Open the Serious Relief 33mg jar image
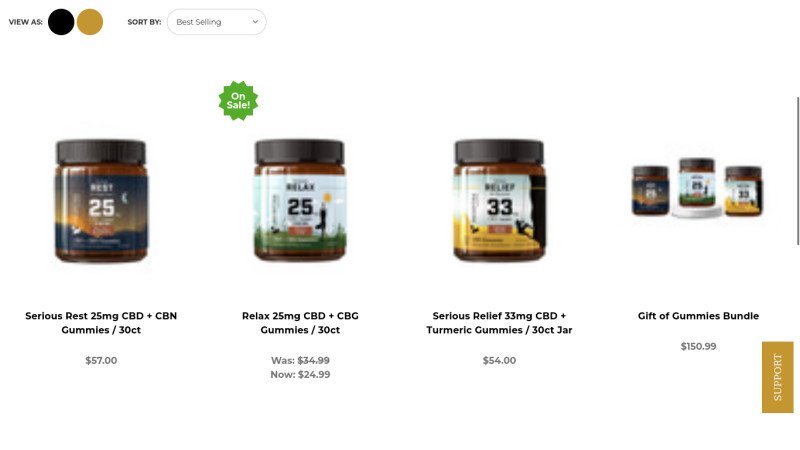Image resolution: width=800 pixels, height=450 pixels. pos(499,200)
